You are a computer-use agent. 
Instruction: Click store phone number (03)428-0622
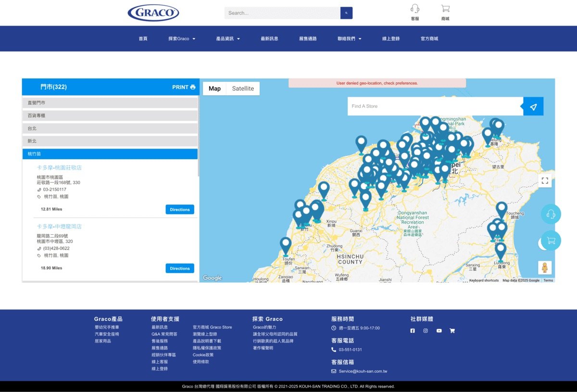[x=56, y=249]
